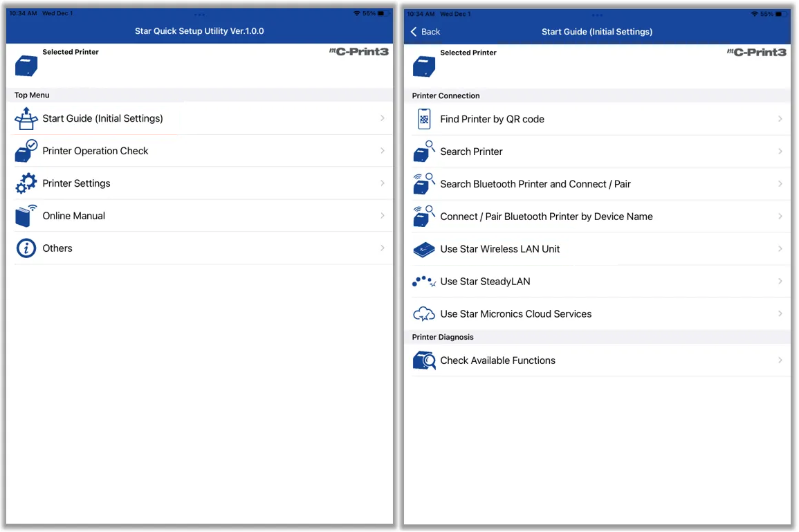The height and width of the screenshot is (532, 799).
Task: Expand Others row chevron
Action: coord(382,248)
